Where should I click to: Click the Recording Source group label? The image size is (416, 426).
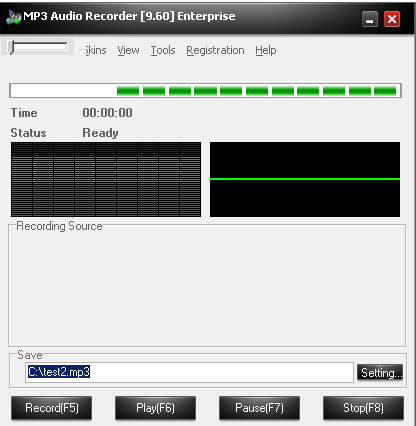[59, 226]
